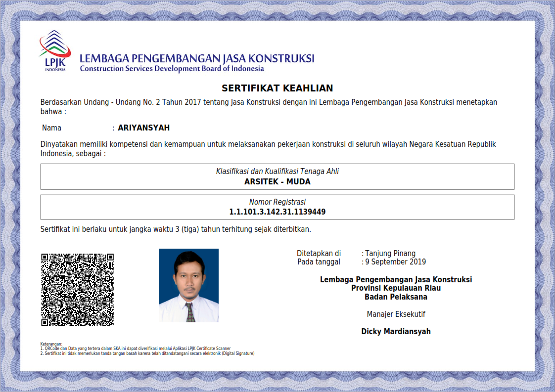555x392 pixels.
Task: Select the Provinsi Kepulauan Riau line
Action: 396,288
